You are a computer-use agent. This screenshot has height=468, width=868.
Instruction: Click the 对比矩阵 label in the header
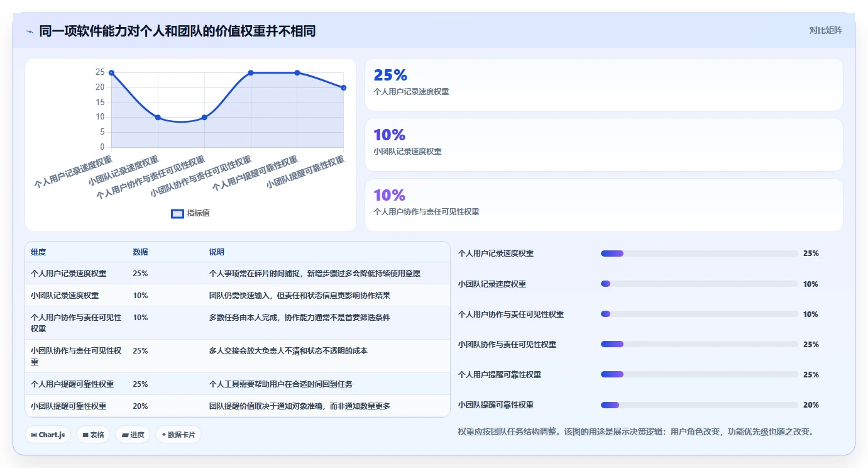coord(825,30)
